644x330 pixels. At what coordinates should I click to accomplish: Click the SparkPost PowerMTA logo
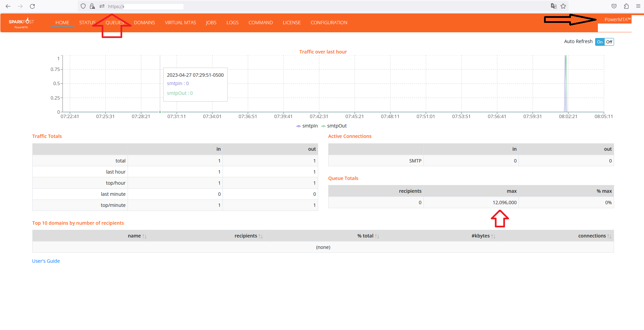[x=21, y=23]
